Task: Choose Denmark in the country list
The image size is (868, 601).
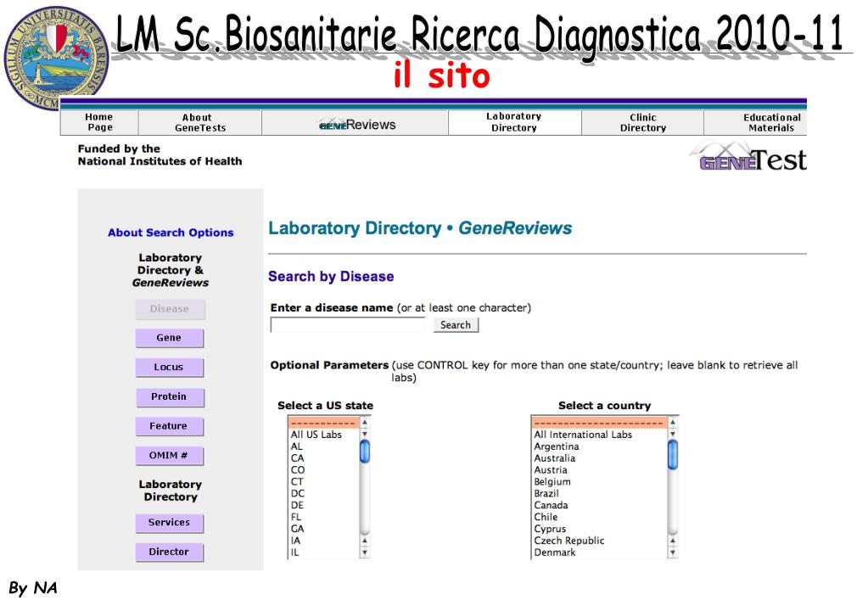Action: [600, 553]
